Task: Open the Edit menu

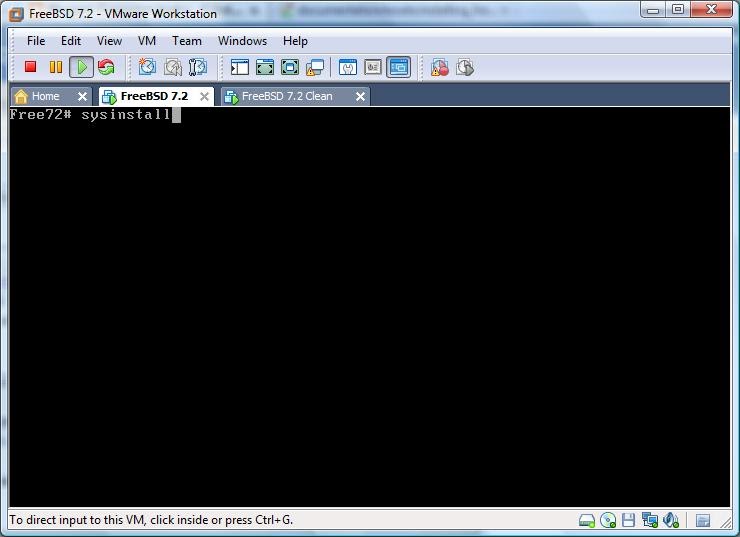Action: click(x=71, y=41)
